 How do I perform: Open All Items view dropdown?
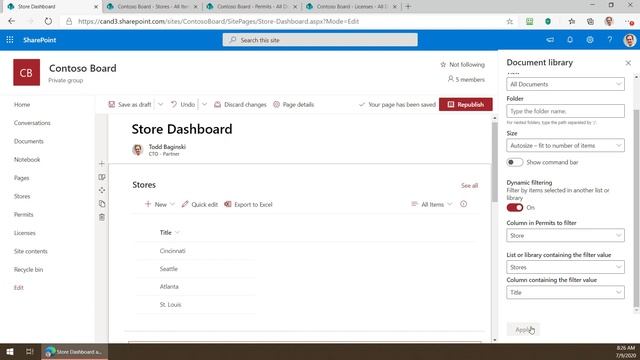432,204
